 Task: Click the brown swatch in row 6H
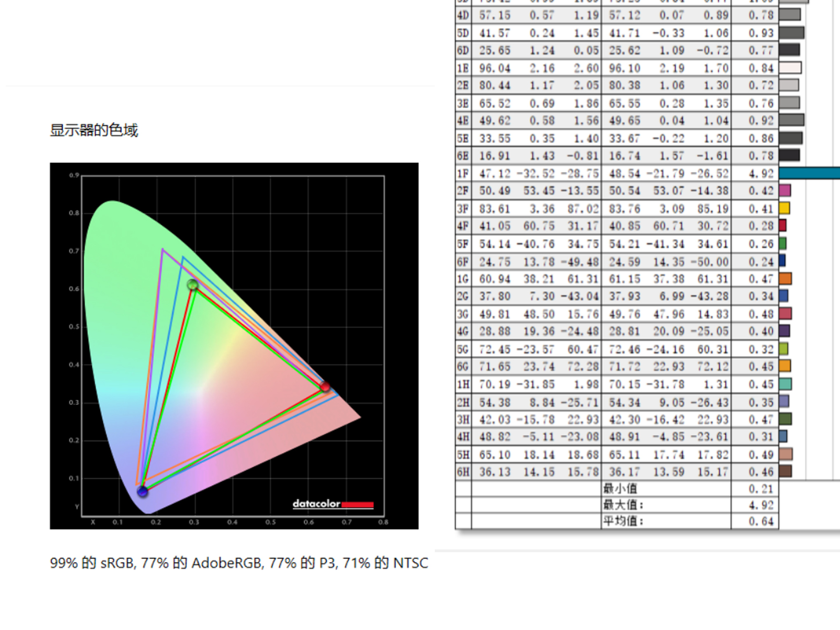coord(785,471)
